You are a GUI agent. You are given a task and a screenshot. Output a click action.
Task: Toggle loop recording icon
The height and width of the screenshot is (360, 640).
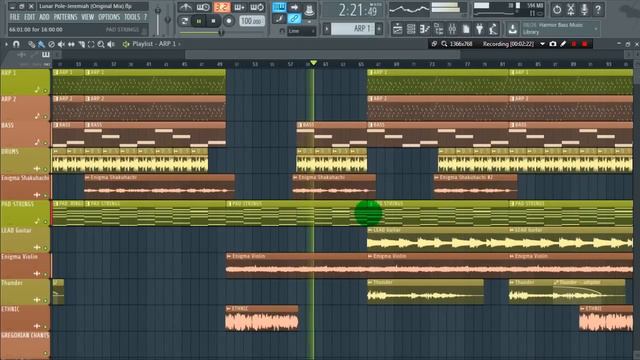coord(257,7)
